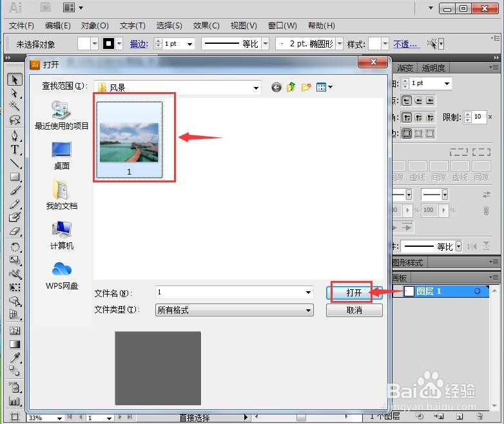The height and width of the screenshot is (424, 504).
Task: Select the Eyedropper tool
Action: (15, 358)
